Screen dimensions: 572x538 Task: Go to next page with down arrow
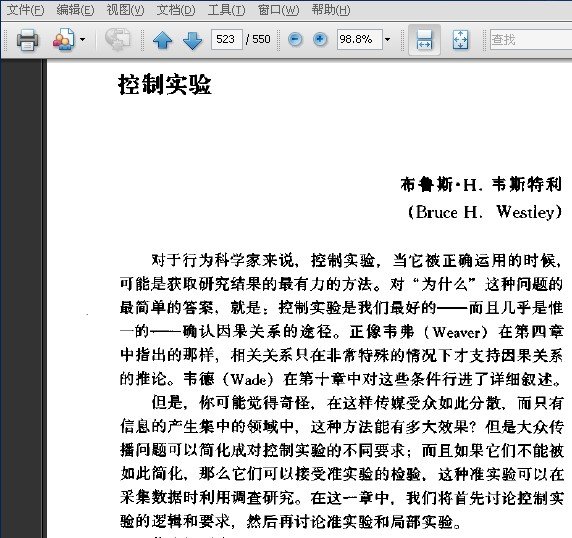[192, 39]
